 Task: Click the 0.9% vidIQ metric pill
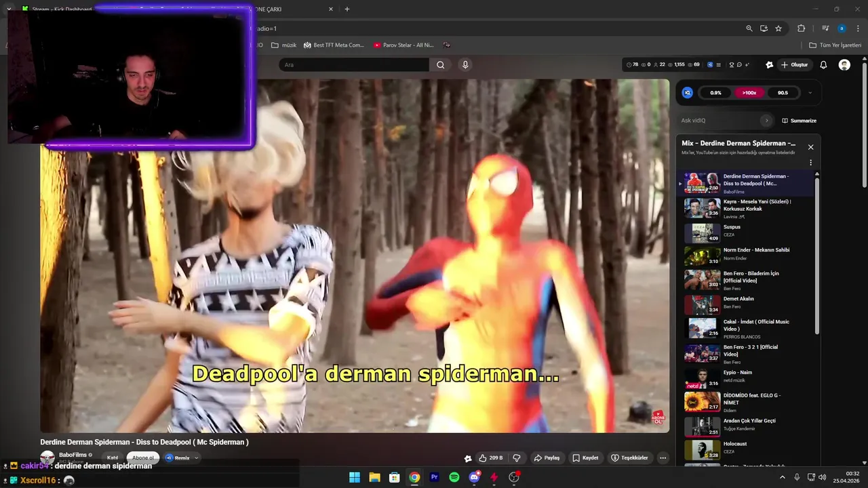click(715, 93)
